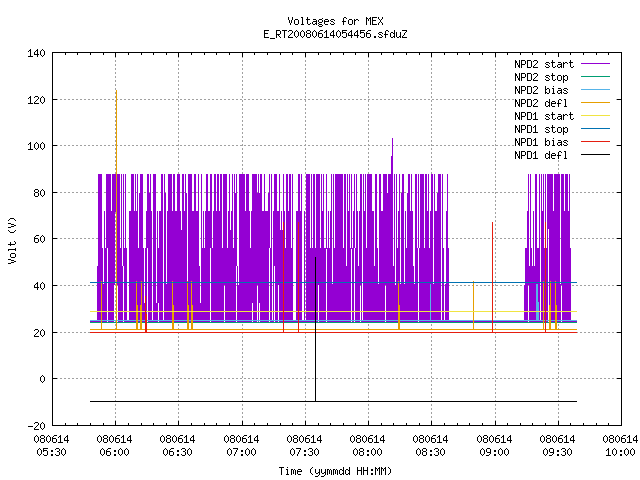The height and width of the screenshot is (480, 640).
Task: Click the 080614 08:00 time tick label
Action: [367, 446]
